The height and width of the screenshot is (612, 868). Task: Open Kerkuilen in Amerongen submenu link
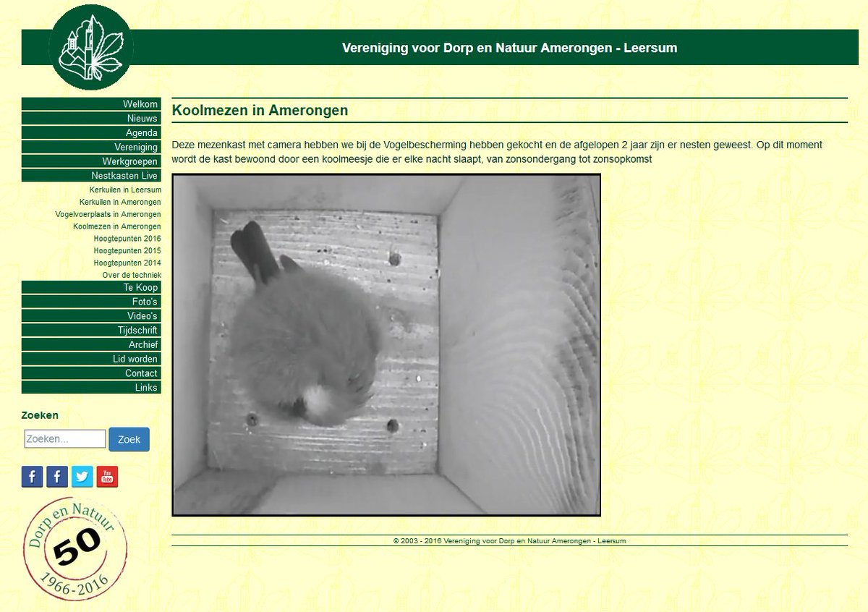(120, 203)
